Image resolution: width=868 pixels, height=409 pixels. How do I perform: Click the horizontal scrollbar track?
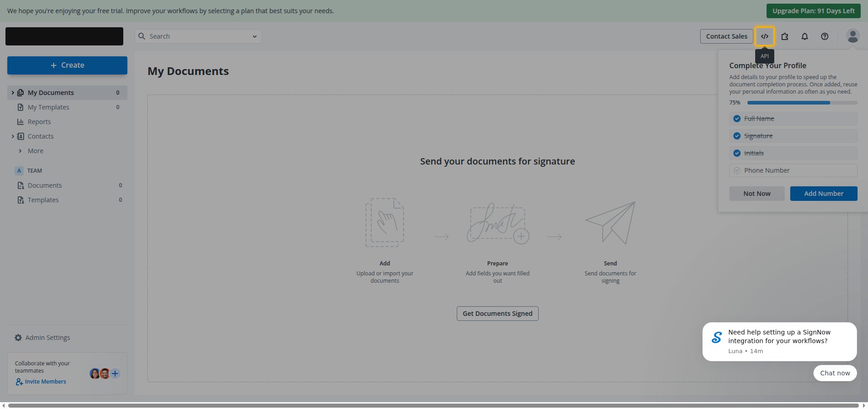[x=434, y=405]
